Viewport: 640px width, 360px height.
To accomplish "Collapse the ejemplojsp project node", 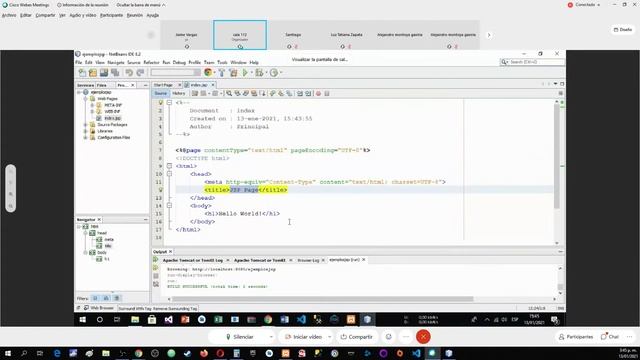I will click(79, 92).
